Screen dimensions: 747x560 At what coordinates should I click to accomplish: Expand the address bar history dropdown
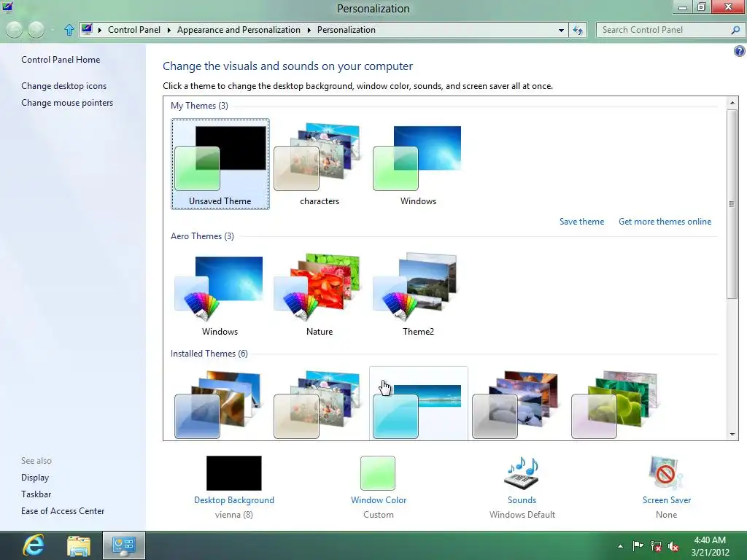(561, 30)
